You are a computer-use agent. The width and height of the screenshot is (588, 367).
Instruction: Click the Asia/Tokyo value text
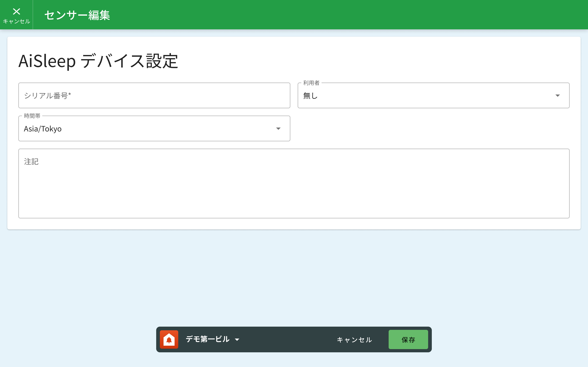(x=43, y=129)
